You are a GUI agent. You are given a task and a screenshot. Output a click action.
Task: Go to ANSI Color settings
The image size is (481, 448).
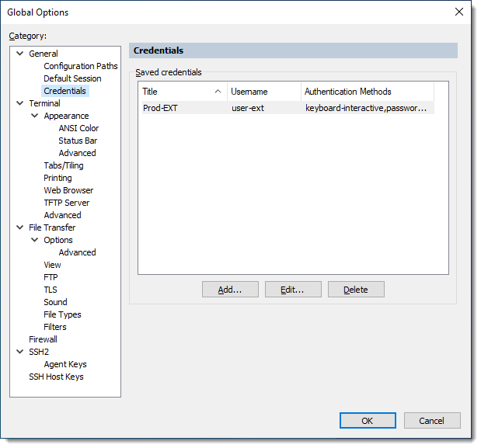tap(78, 128)
